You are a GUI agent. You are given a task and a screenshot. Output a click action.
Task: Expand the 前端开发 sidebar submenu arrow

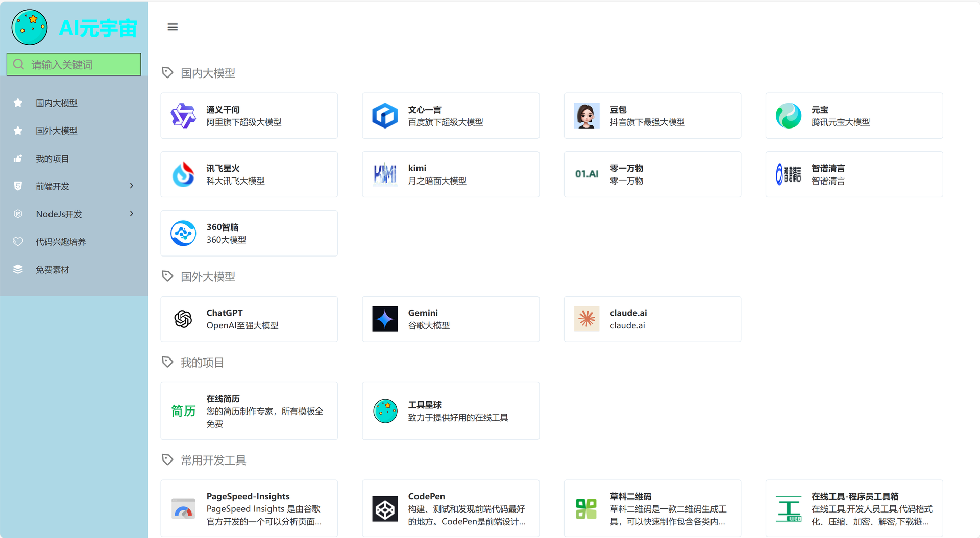(132, 186)
